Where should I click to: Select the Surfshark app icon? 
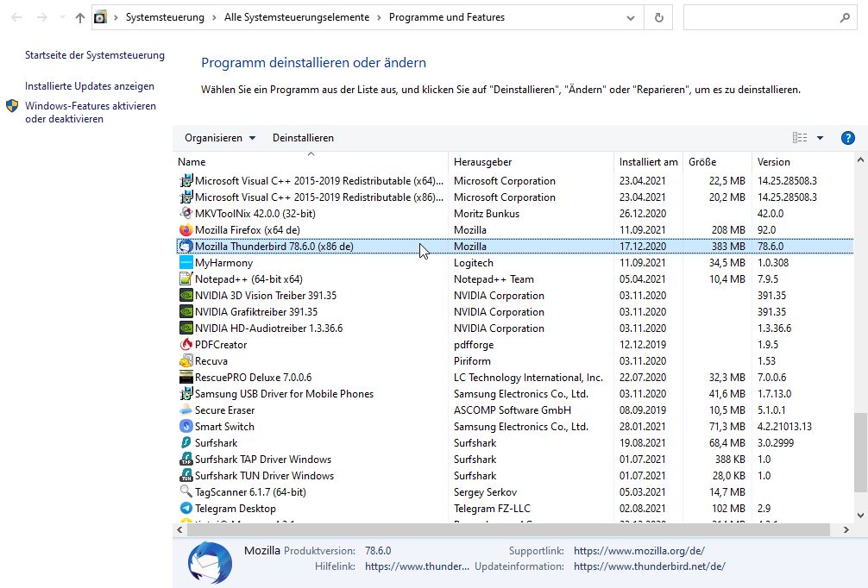coord(186,443)
